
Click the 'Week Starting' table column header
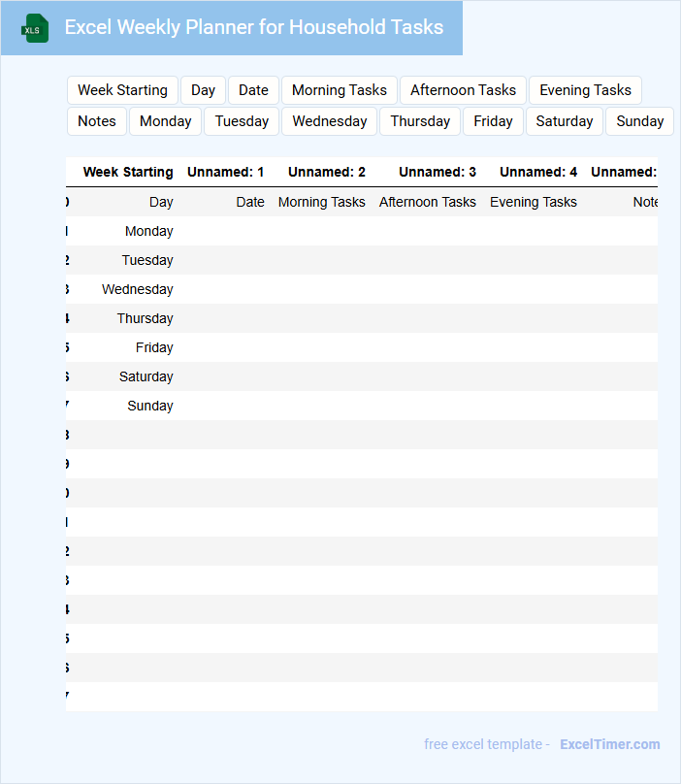(x=128, y=172)
